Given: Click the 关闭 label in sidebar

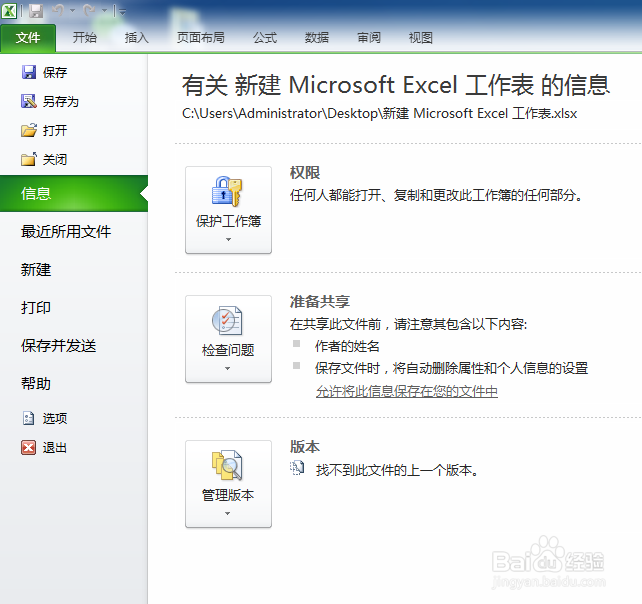Looking at the screenshot, I should 55,160.
